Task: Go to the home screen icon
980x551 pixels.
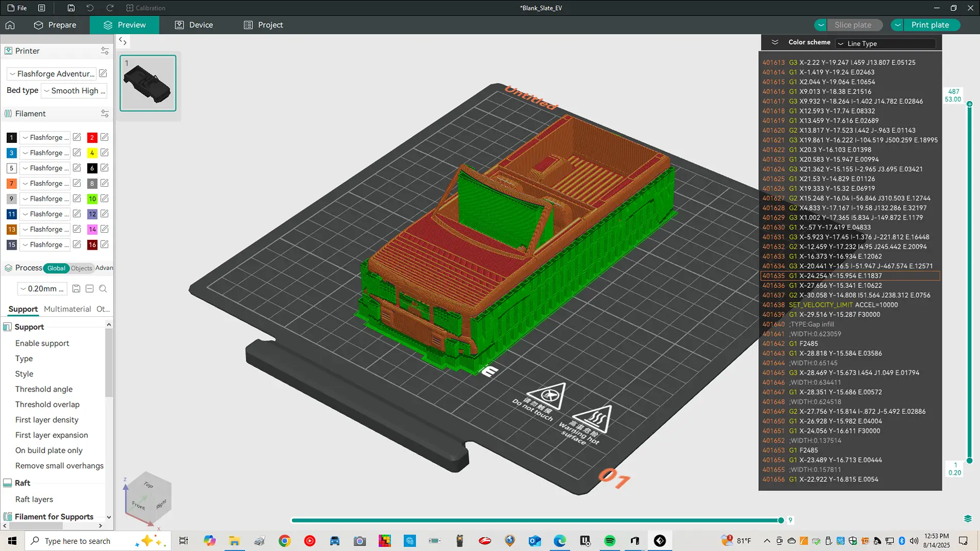Action: click(10, 25)
